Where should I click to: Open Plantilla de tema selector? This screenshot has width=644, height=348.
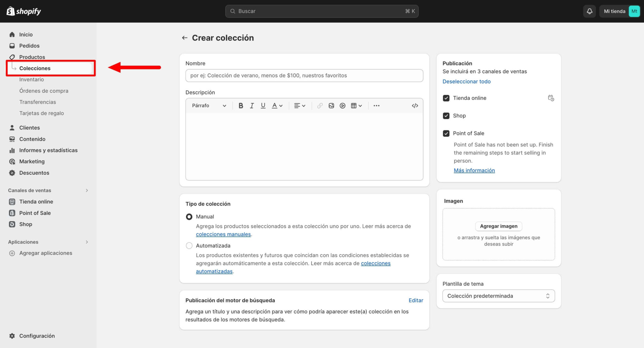pos(498,296)
